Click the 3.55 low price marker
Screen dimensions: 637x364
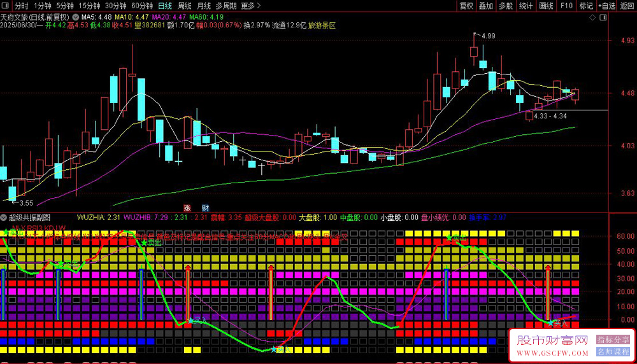pos(26,203)
